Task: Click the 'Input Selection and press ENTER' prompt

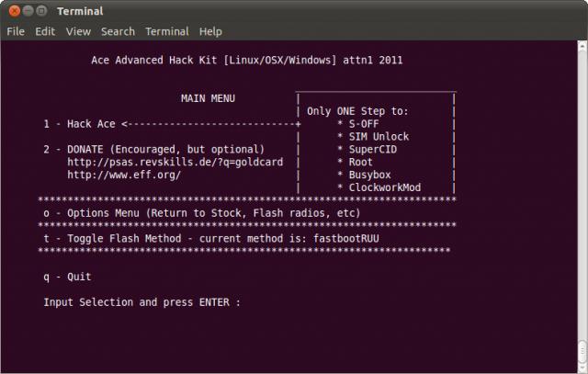Action: click(141, 302)
